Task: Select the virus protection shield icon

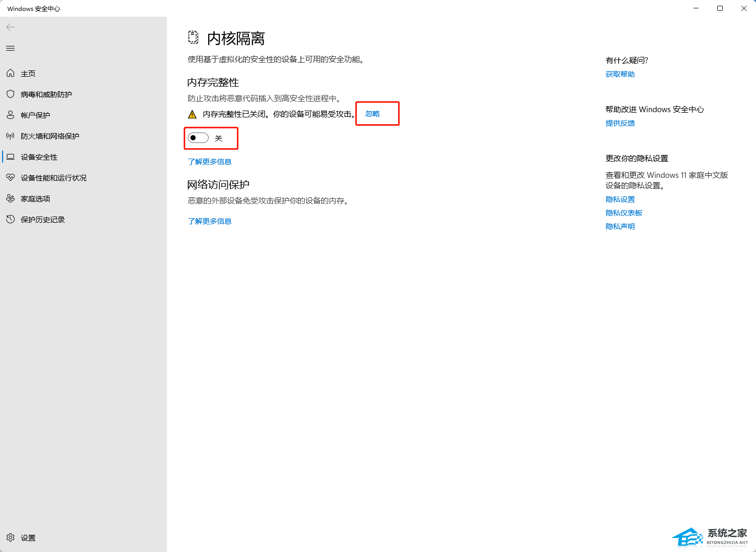Action: pos(10,94)
